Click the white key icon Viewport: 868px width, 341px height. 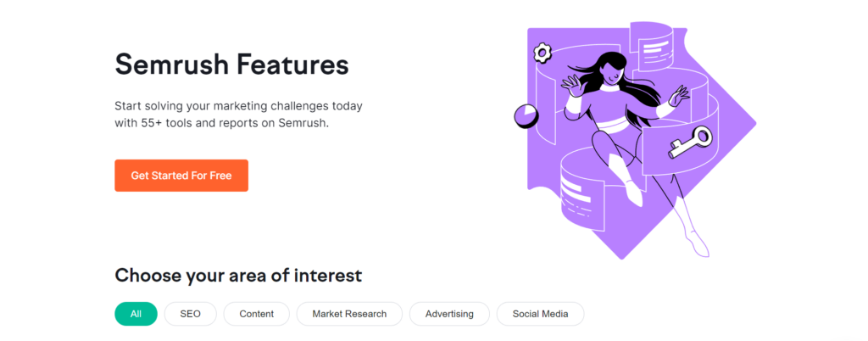coord(690,142)
